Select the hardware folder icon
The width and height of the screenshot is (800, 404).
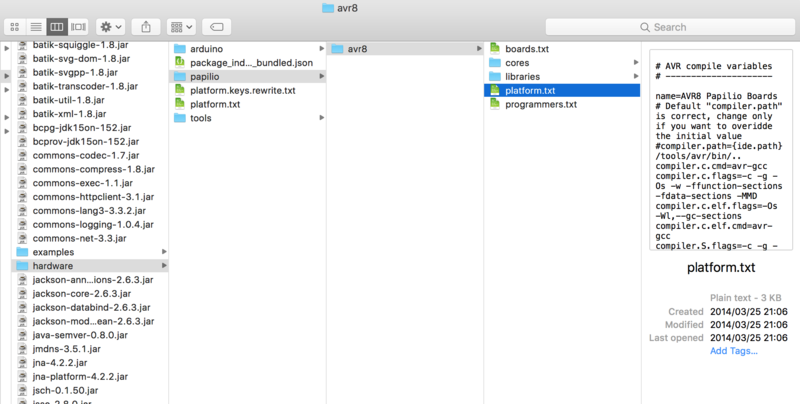22,265
